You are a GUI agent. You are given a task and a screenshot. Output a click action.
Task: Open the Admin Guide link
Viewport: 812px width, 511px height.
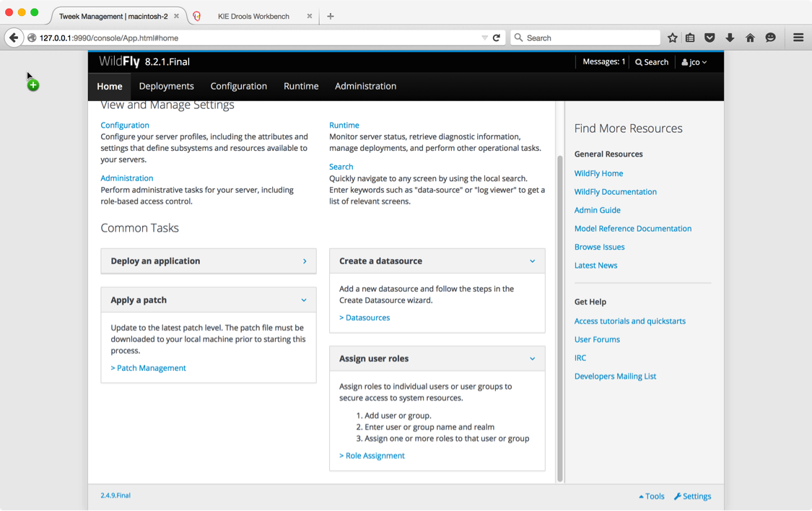click(x=597, y=210)
